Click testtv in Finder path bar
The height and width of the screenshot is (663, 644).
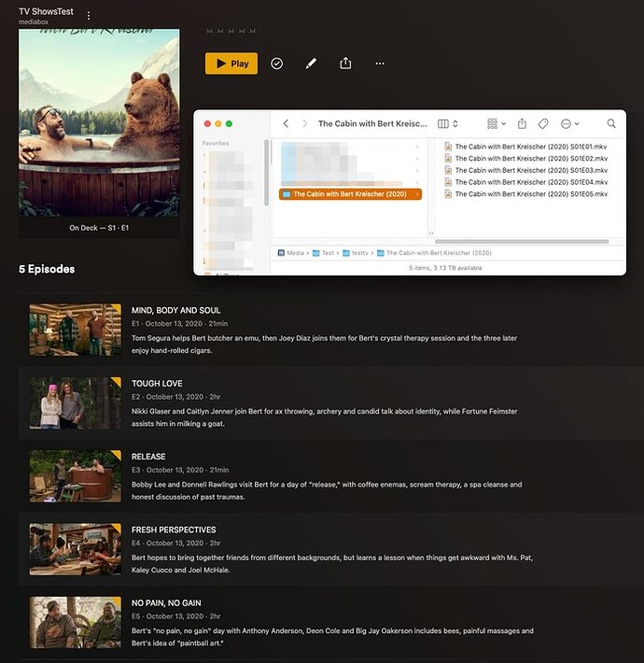tap(355, 253)
